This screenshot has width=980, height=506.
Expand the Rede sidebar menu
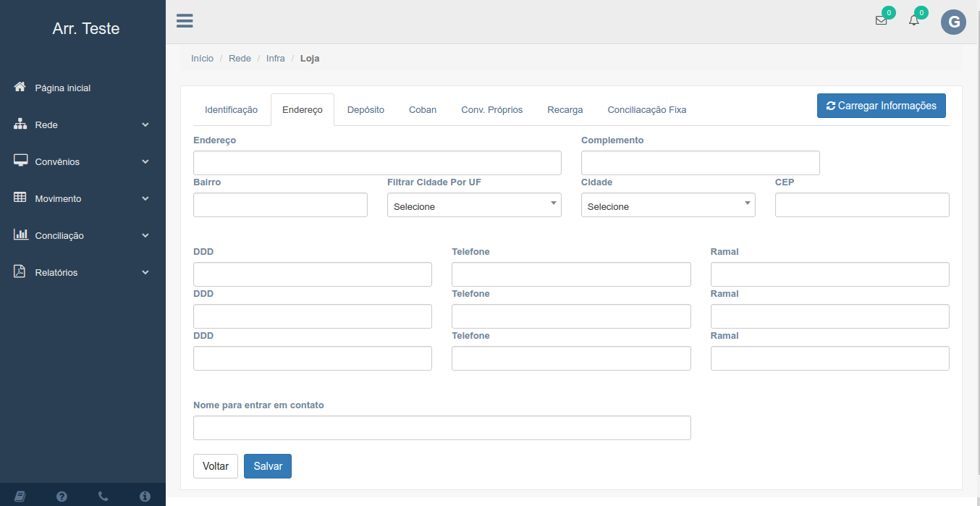click(x=82, y=125)
